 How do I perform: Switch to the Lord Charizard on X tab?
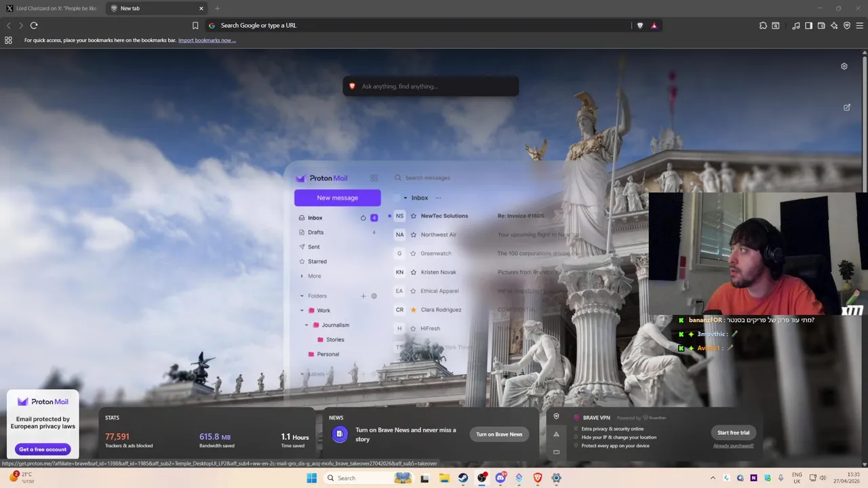coord(52,8)
